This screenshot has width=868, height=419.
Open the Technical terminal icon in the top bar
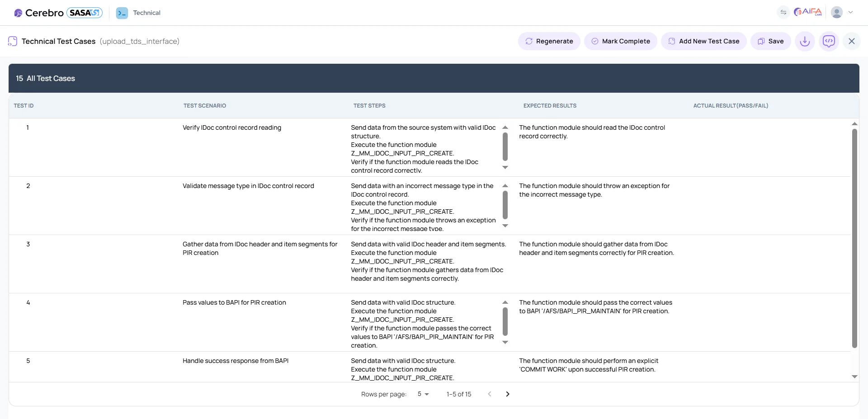121,13
